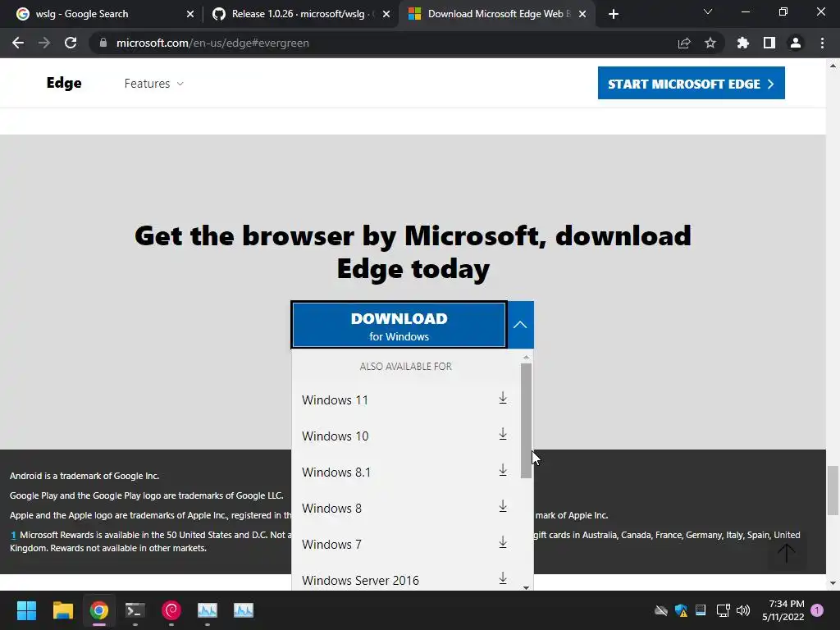Select Windows 8.1 from the list
Viewport: 840px width, 630px height.
coord(405,472)
